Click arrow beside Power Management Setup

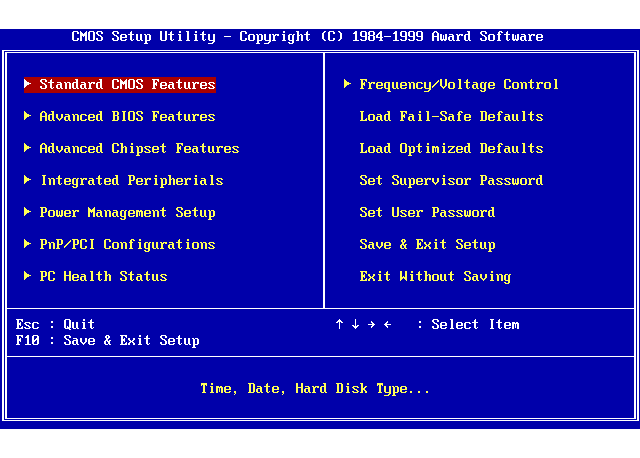click(27, 212)
